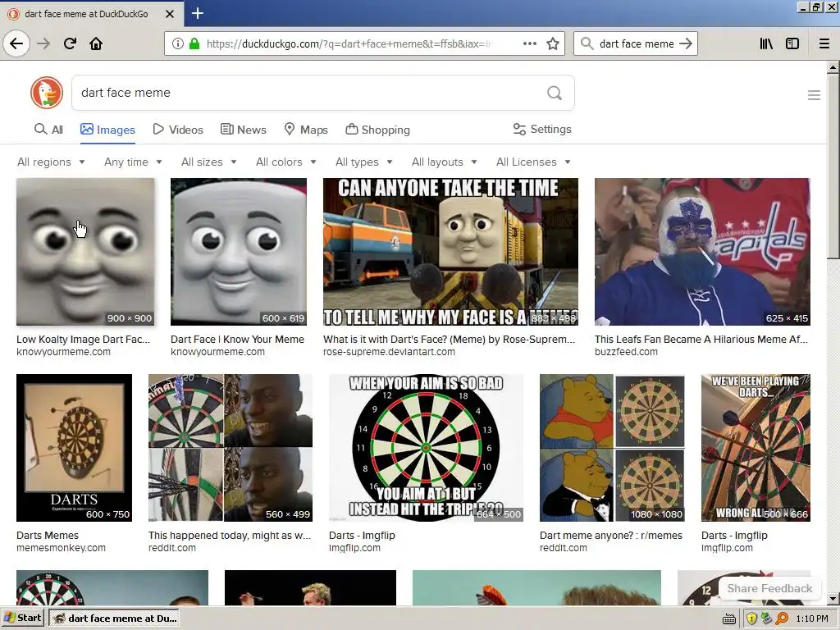
Task: Click the memesmonkey.com source link
Action: 61,548
